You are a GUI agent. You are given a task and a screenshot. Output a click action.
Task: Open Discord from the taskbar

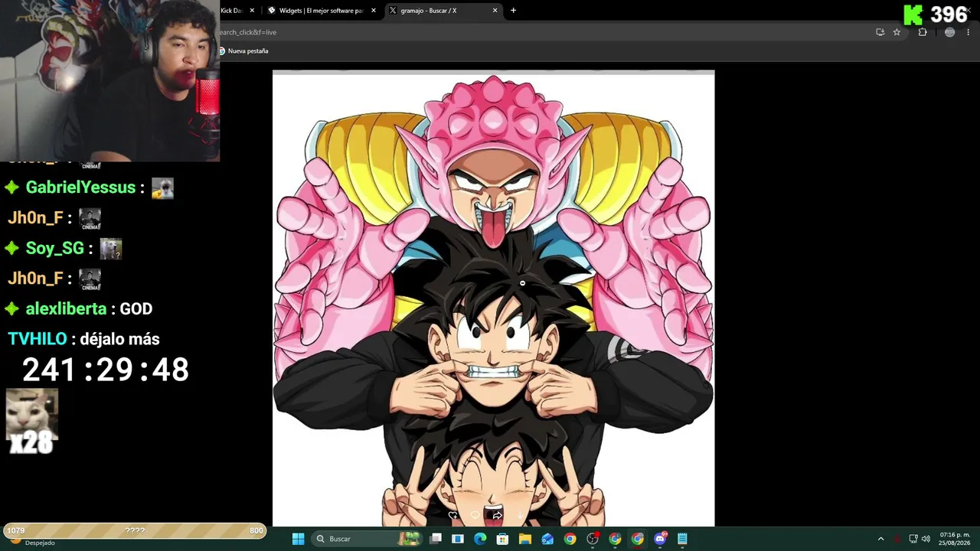[660, 539]
